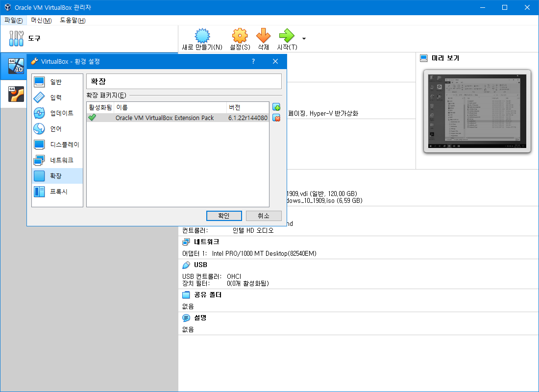The height and width of the screenshot is (392, 539).
Task: Open the 머신 menu
Action: tap(41, 20)
